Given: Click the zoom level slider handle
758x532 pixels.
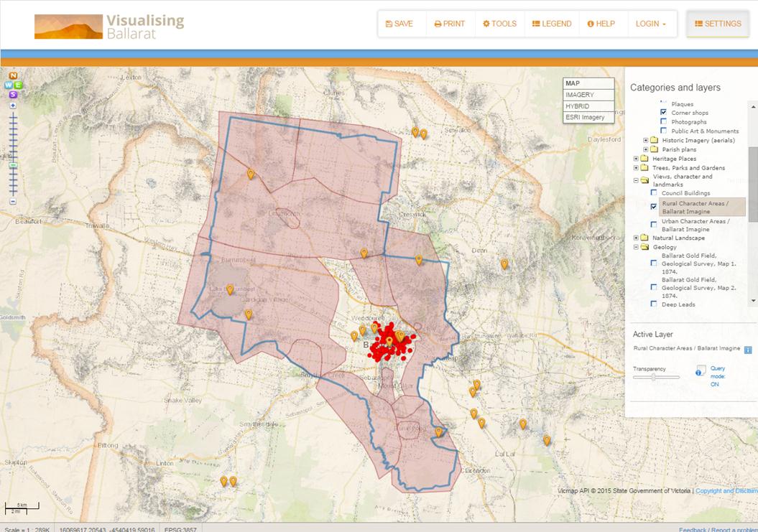Looking at the screenshot, I should point(13,165).
